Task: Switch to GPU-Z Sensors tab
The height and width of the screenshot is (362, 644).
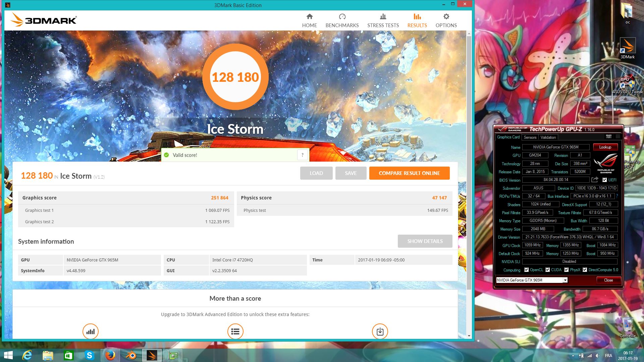Action: pos(530,137)
